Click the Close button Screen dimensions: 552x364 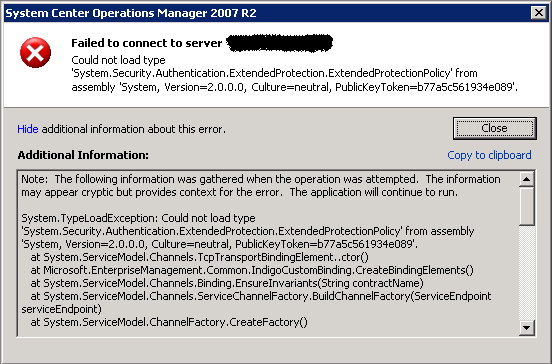[495, 128]
